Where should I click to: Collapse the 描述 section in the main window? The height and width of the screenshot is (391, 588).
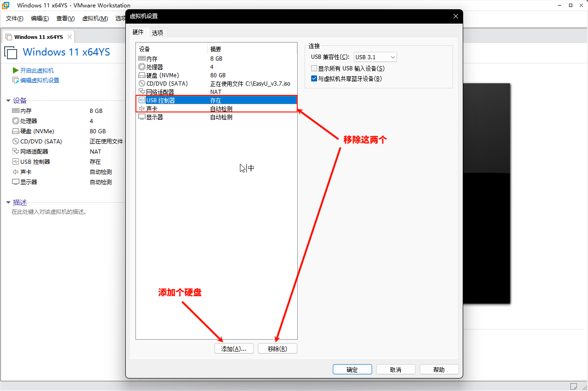[x=8, y=203]
